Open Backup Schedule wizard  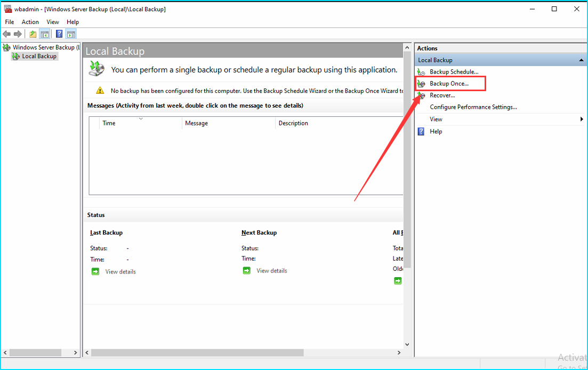(x=454, y=71)
